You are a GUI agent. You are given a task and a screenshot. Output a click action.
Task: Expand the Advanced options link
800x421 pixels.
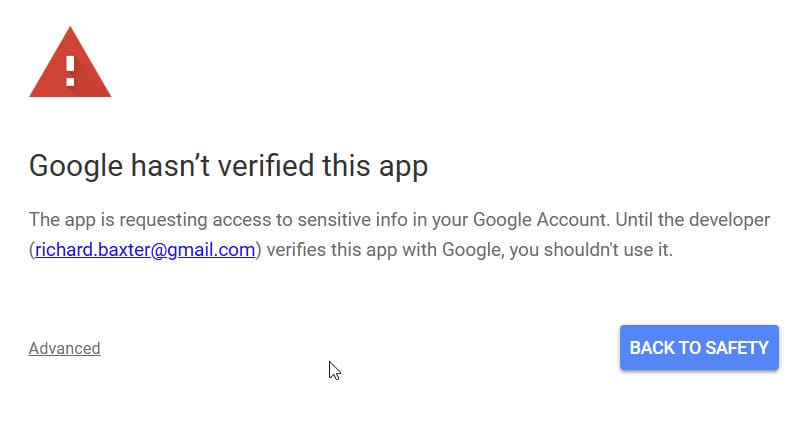tap(64, 348)
